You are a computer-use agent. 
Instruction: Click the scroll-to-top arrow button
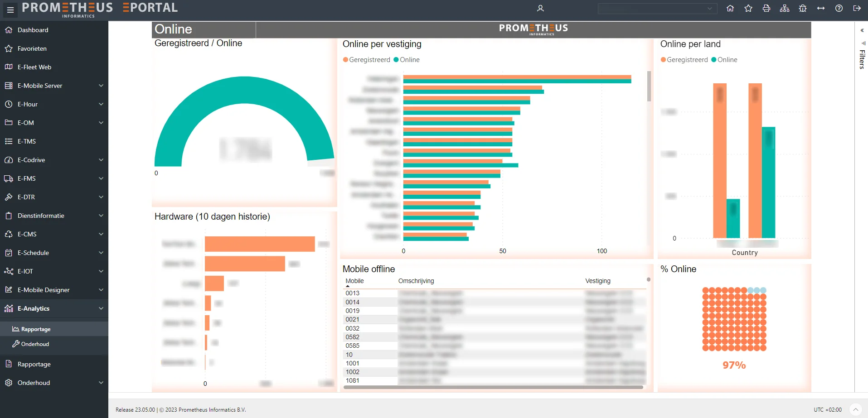[x=855, y=409]
